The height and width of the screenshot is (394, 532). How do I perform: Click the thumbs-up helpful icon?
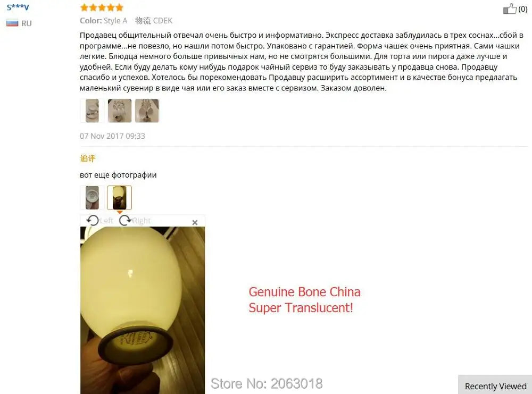pos(510,9)
